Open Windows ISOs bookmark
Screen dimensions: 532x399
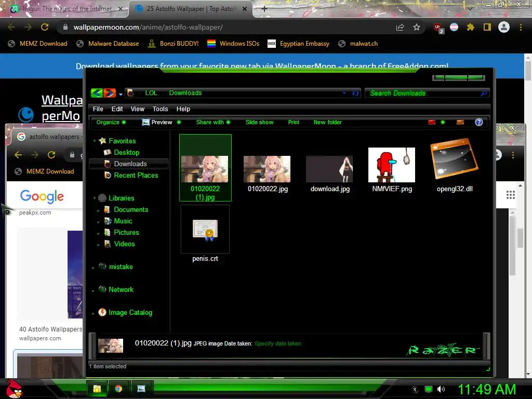point(233,44)
